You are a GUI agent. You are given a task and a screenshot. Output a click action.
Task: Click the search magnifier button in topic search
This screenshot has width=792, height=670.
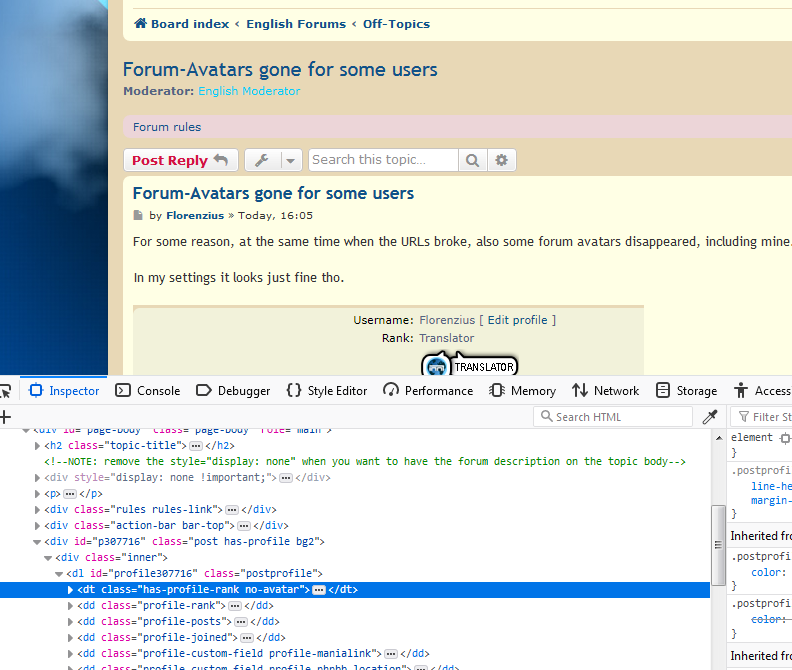472,160
